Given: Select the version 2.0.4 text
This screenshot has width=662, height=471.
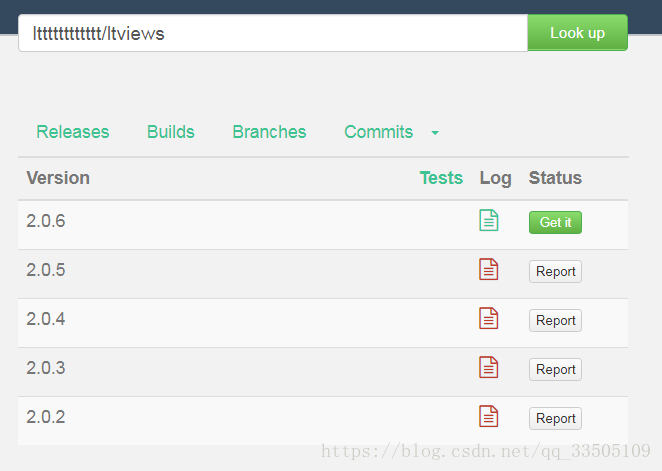Looking at the screenshot, I should click(x=46, y=319).
